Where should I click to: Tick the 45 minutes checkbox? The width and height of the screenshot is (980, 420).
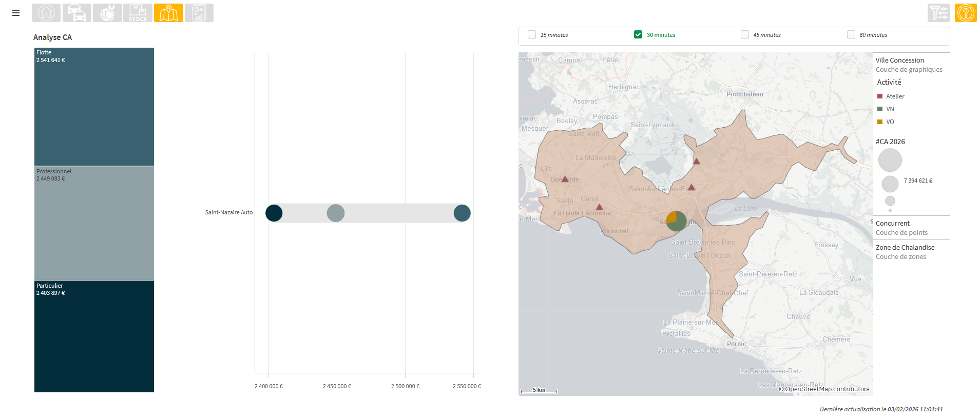[x=744, y=35]
